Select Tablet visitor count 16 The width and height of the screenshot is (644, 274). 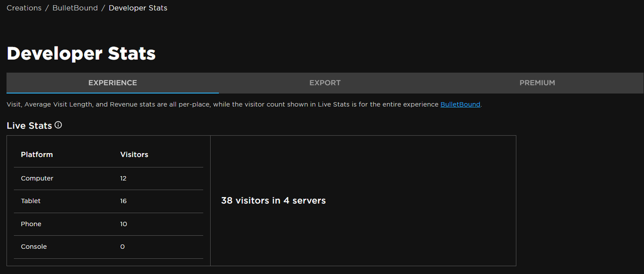point(123,201)
